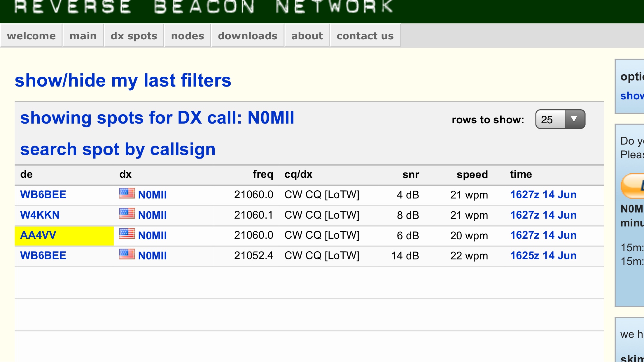Click WB6BEE in the 21060.0 row

43,195
